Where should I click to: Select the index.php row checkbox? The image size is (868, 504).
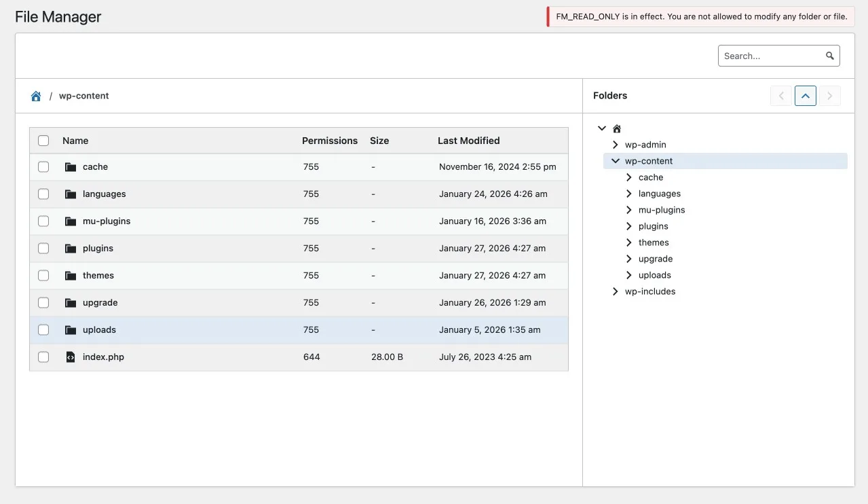tap(43, 357)
